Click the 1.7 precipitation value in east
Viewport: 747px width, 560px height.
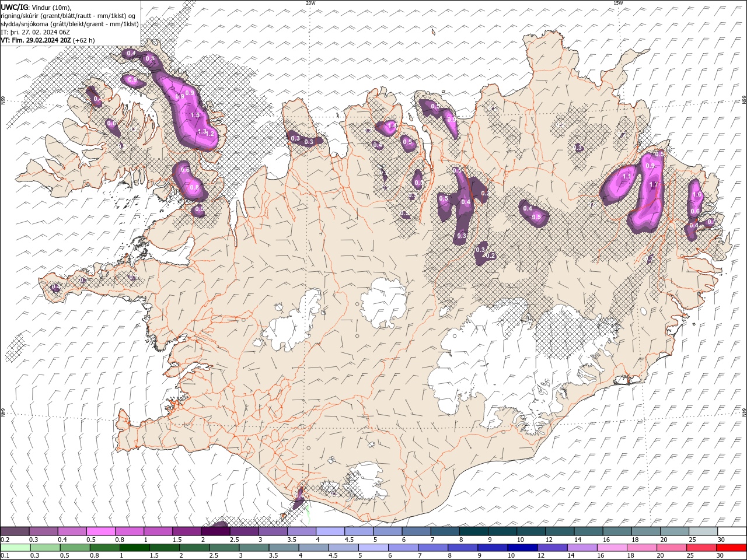[x=654, y=185]
